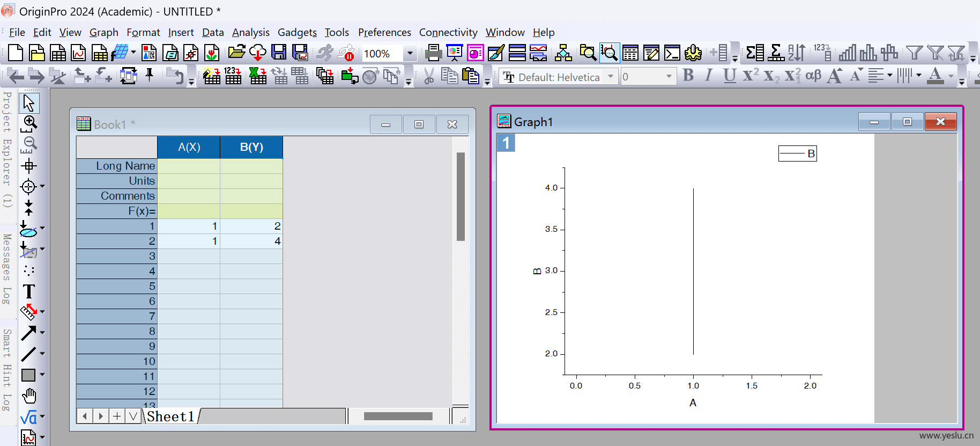Toggle Greek alpha-beta font button
This screenshot has height=446, width=980.
point(813,76)
